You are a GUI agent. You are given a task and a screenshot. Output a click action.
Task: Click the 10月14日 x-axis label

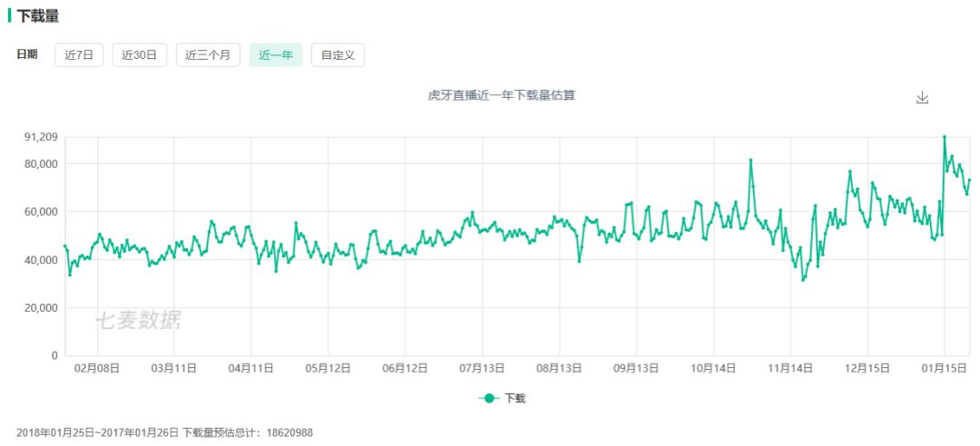[x=713, y=368]
